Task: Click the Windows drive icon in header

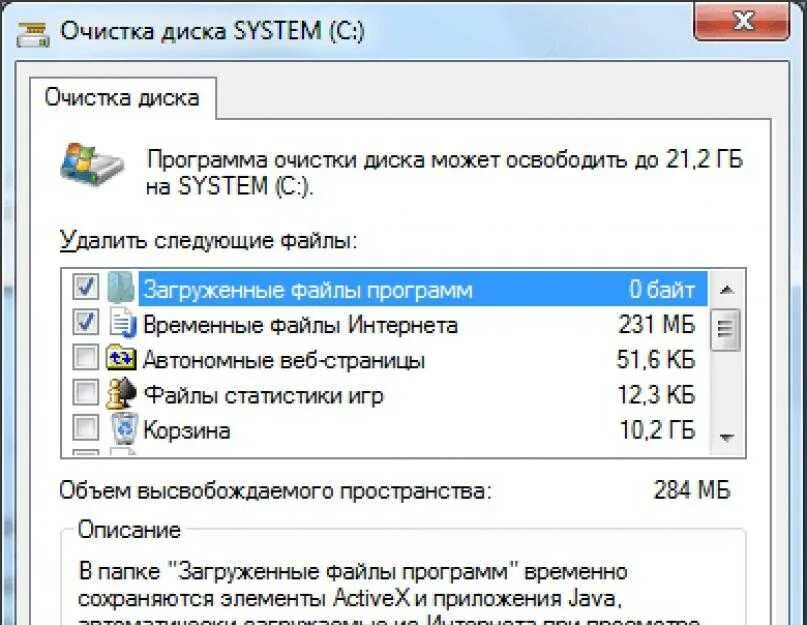Action: click(92, 165)
